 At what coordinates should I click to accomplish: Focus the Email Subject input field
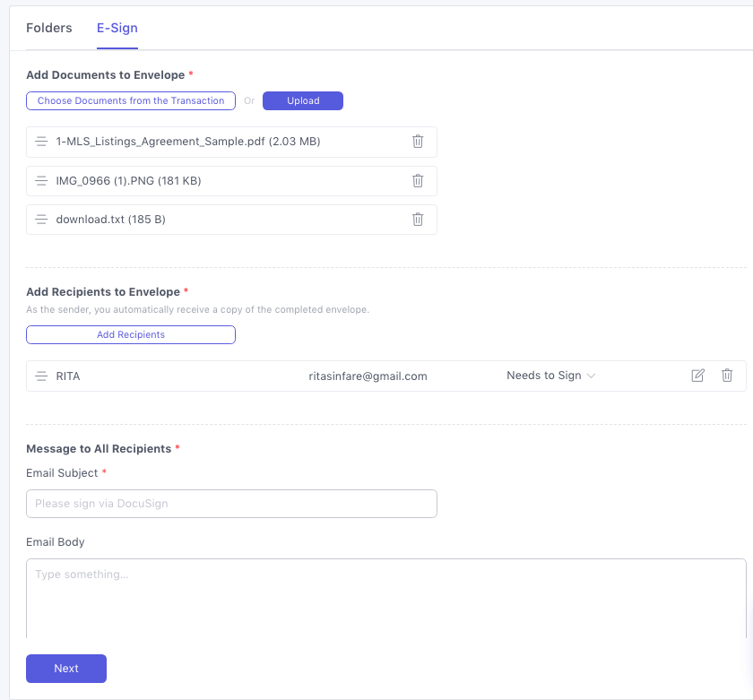(231, 504)
